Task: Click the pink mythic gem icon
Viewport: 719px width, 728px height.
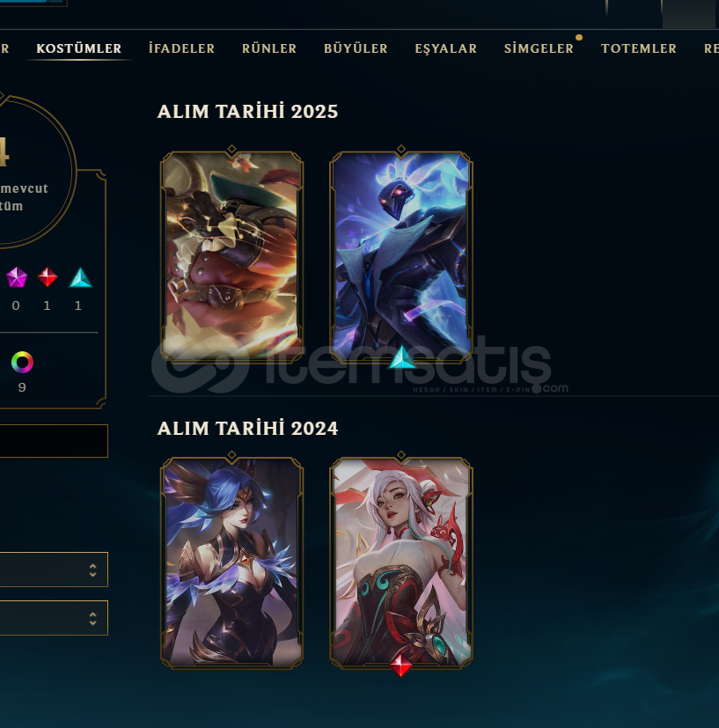Action: click(x=16, y=277)
